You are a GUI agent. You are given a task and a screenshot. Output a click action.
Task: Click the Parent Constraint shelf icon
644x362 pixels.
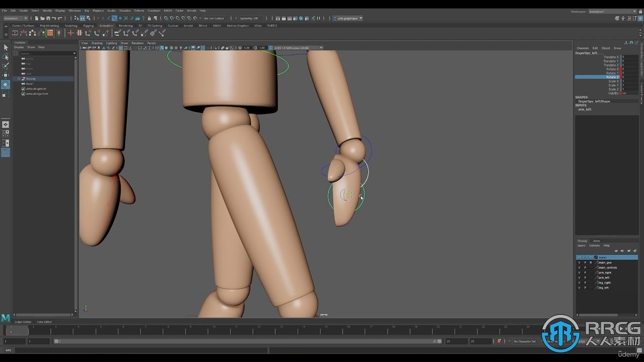(117, 33)
